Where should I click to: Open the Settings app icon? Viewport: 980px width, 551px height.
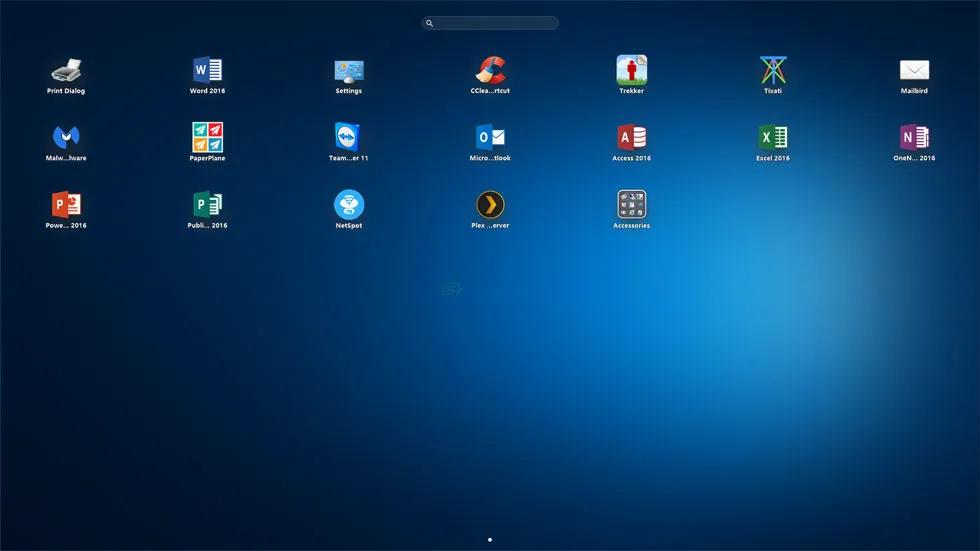coord(349,71)
